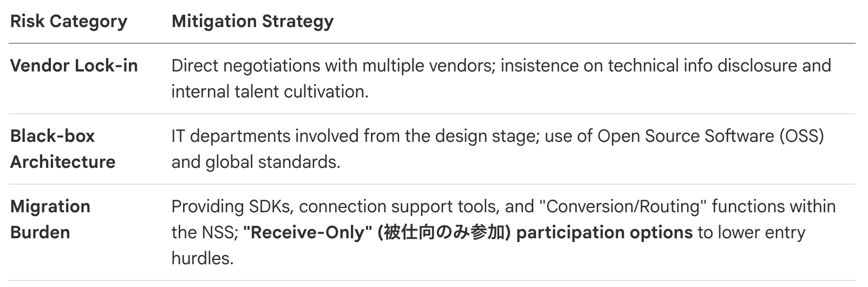The image size is (868, 287).
Task: Click the final word "hurdles."
Action: click(x=202, y=258)
